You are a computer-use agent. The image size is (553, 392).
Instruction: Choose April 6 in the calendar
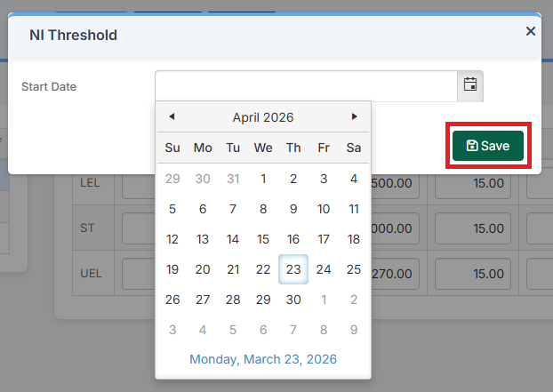click(x=203, y=209)
